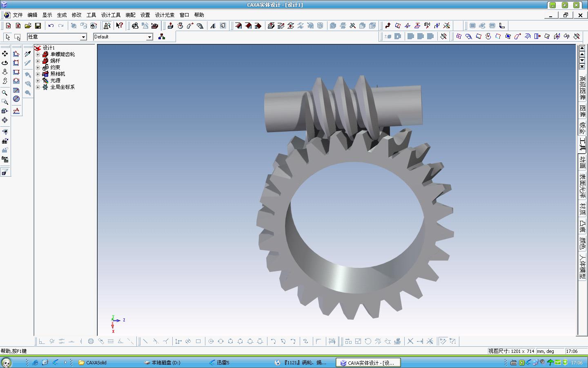Expand the 光源 tree node
The height and width of the screenshot is (368, 588).
click(x=38, y=81)
